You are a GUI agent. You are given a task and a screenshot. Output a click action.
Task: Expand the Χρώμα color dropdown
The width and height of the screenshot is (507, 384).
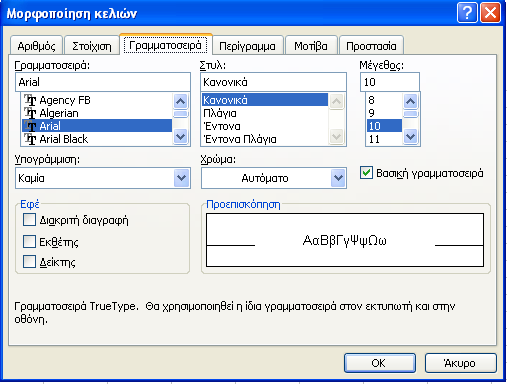pos(338,178)
